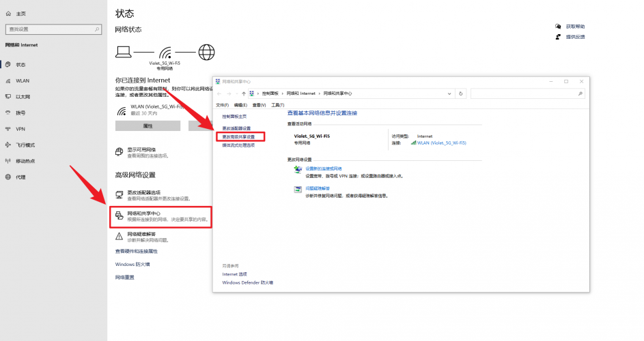Select 代理 (Proxy) in the sidebar
This screenshot has height=341, width=644.
coord(20,177)
